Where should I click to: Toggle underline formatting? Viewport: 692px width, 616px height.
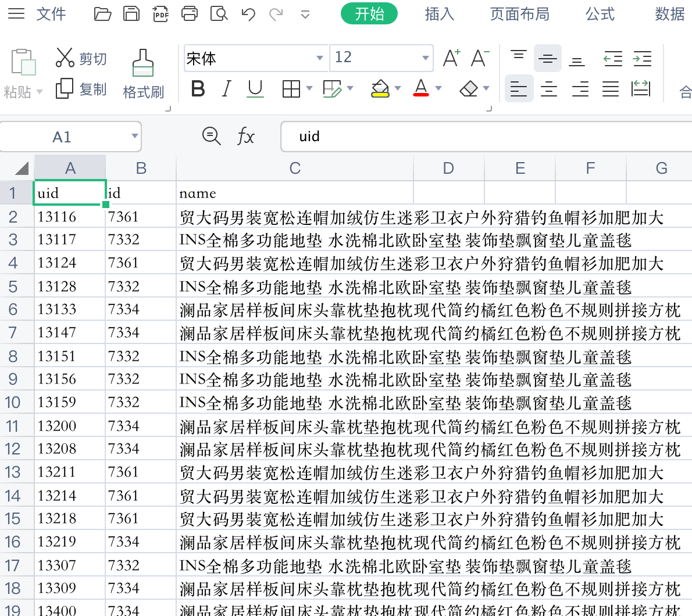[255, 89]
